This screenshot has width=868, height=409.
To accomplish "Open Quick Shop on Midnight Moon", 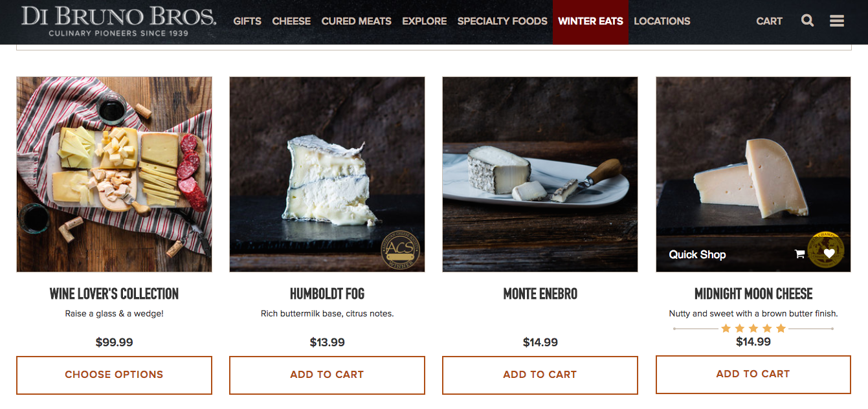I will [x=697, y=254].
